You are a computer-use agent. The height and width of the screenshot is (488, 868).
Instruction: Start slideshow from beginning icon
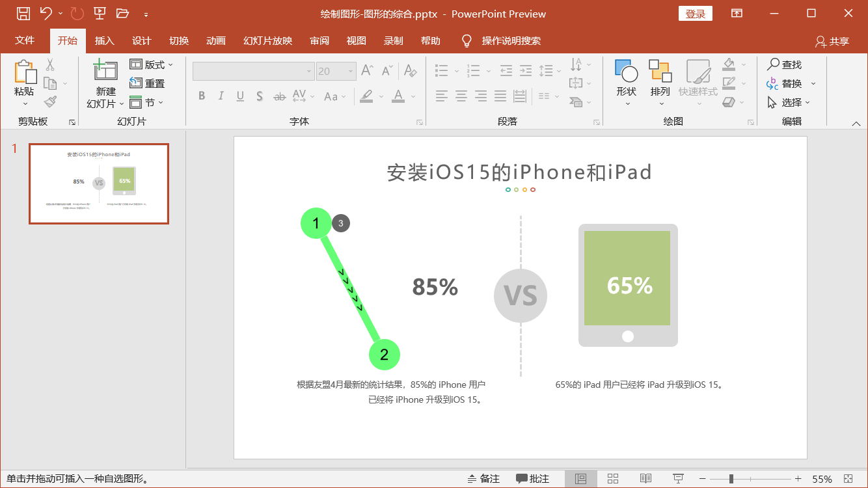(100, 14)
